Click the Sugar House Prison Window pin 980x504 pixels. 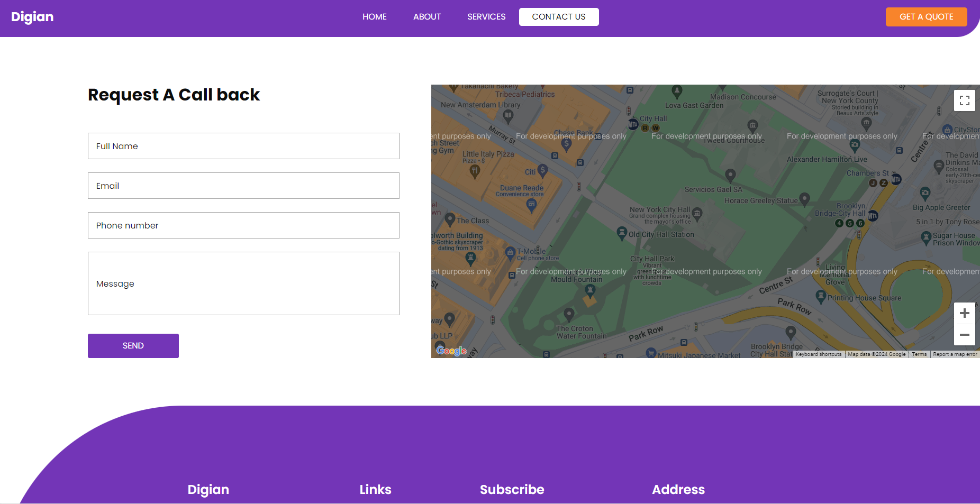click(926, 238)
